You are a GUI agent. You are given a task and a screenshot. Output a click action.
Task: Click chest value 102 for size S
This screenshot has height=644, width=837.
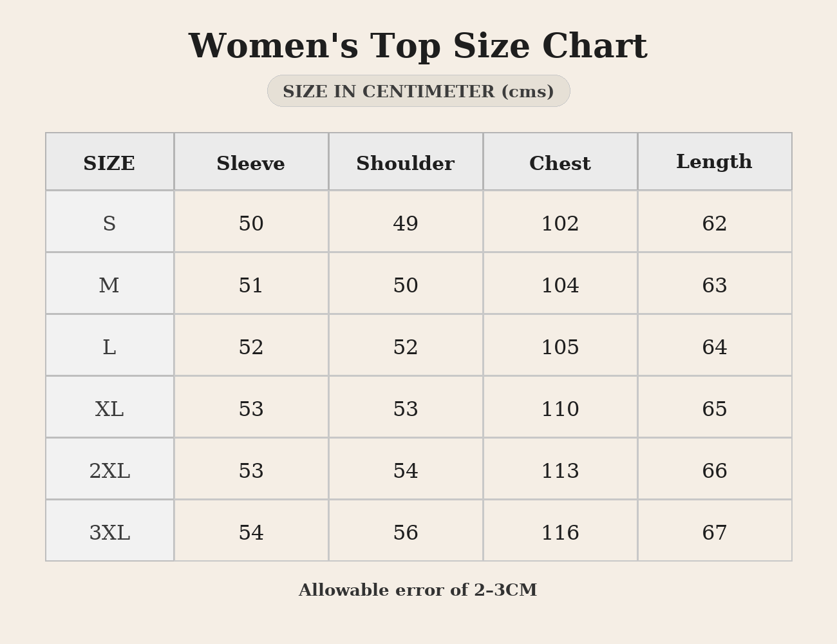(x=560, y=223)
